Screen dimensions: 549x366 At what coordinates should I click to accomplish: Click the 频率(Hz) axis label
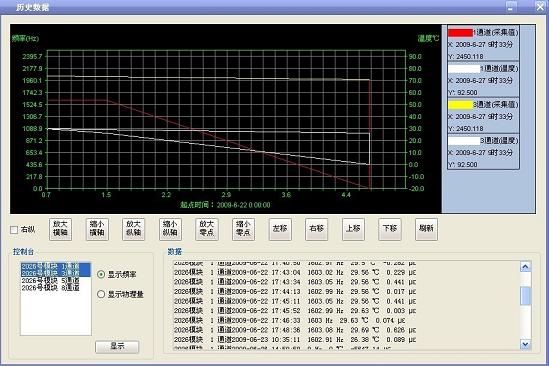point(25,38)
